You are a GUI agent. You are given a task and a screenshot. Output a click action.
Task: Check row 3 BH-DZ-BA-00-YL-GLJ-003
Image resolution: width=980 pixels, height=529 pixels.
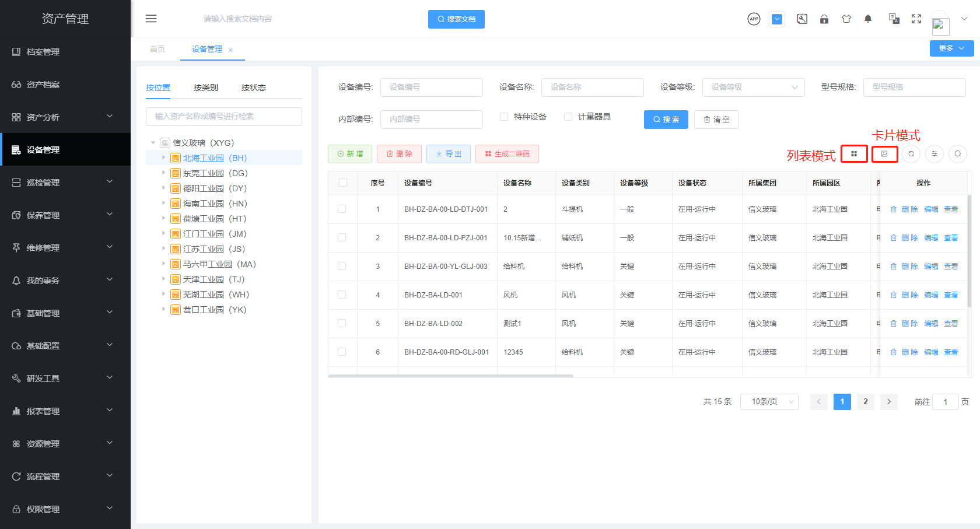point(342,266)
